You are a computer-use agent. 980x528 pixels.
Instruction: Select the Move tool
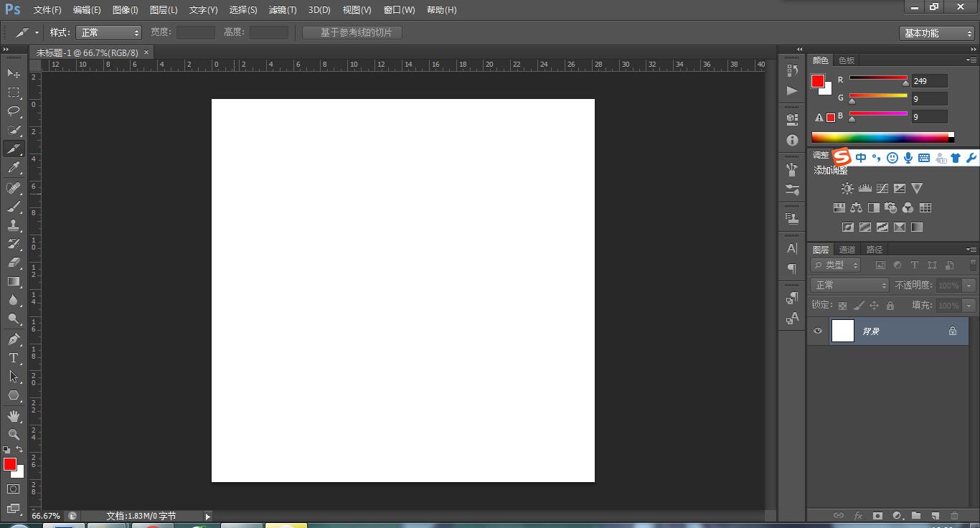(14, 73)
